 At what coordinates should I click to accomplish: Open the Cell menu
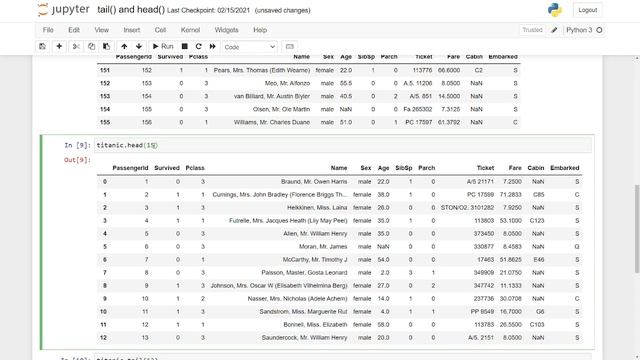pos(160,30)
